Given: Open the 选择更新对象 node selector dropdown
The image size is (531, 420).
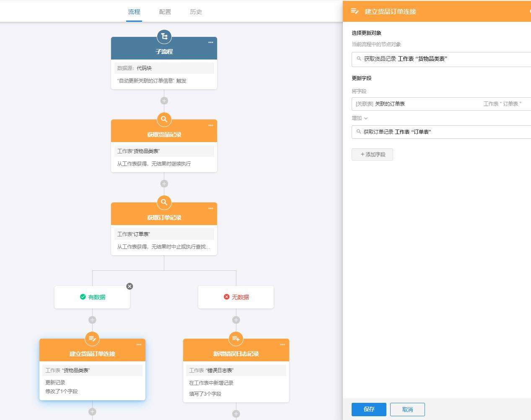Looking at the screenshot, I should click(441, 59).
